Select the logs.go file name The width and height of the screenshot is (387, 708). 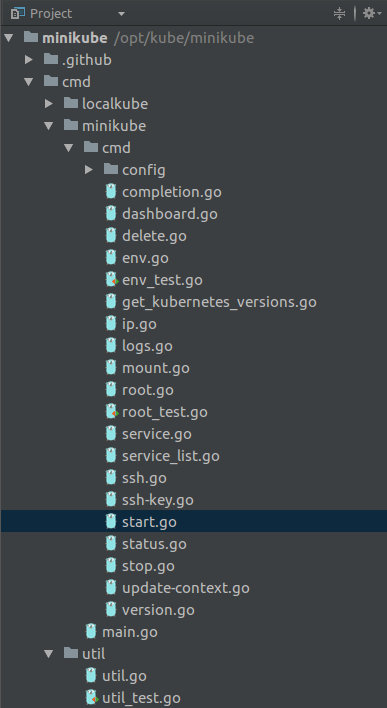147,346
